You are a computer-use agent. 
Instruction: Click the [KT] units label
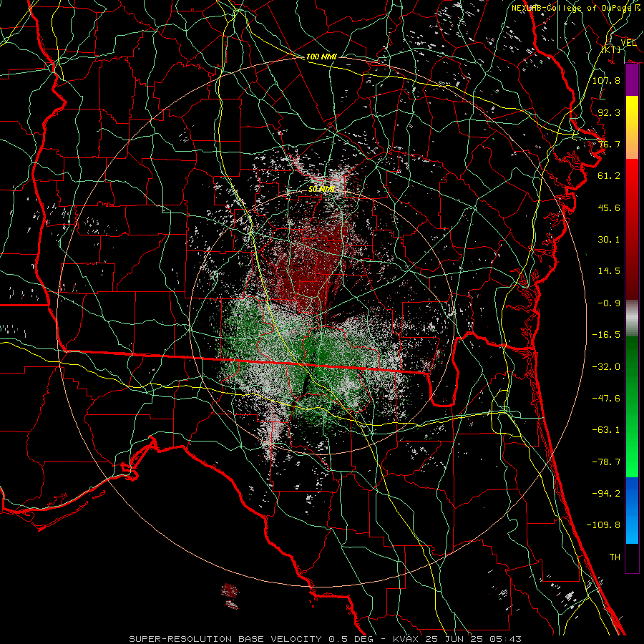pyautogui.click(x=611, y=49)
